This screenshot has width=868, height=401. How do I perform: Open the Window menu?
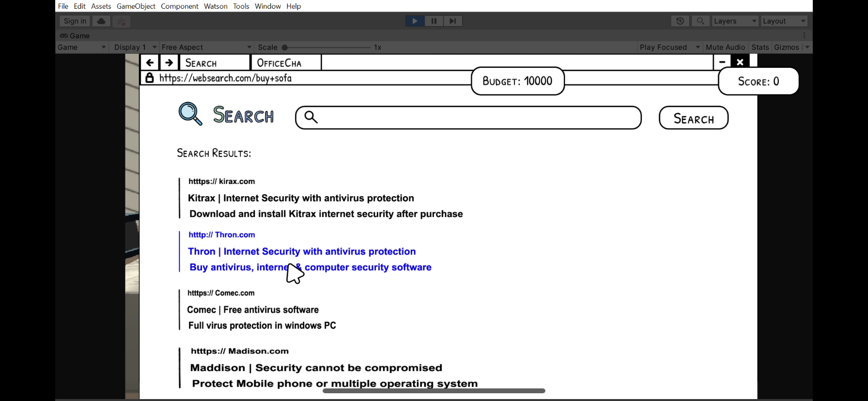pyautogui.click(x=268, y=6)
